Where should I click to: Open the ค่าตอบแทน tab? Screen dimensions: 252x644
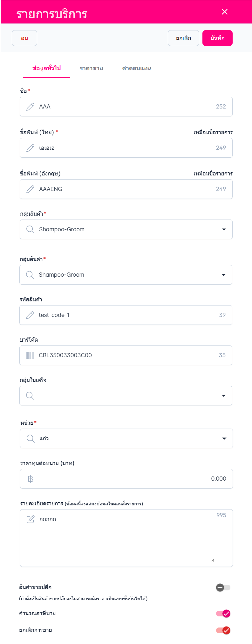pos(137,68)
